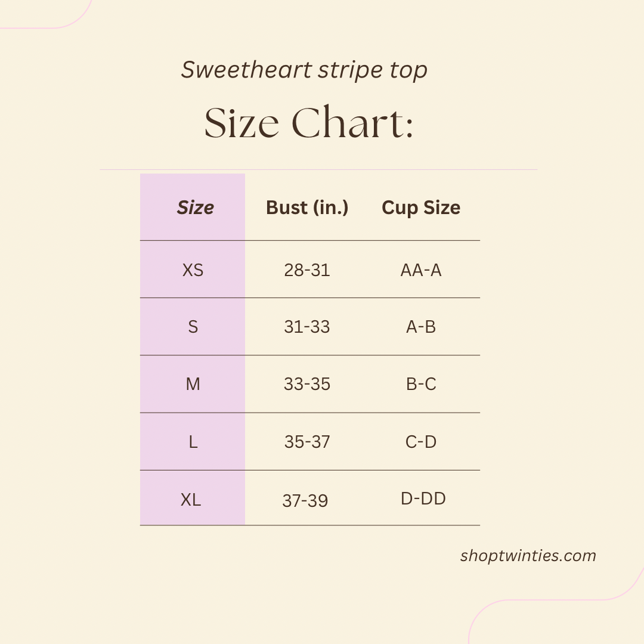Click the B-C cup size cell
Image resolution: width=644 pixels, height=644 pixels.
421,384
